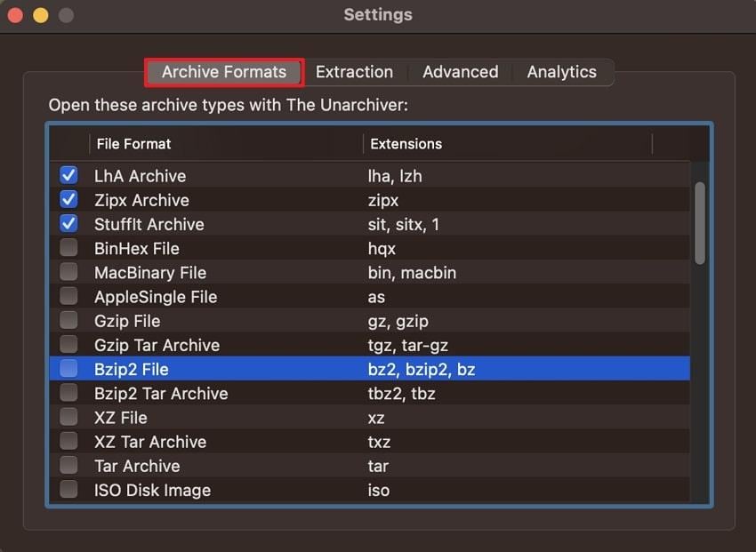Select the Tar Archive row text

137,467
